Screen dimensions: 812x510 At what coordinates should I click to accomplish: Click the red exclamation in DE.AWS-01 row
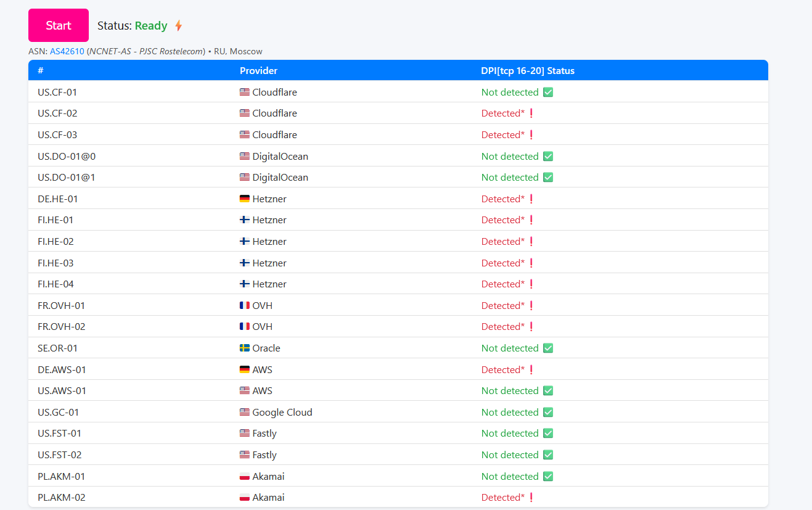[531, 370]
